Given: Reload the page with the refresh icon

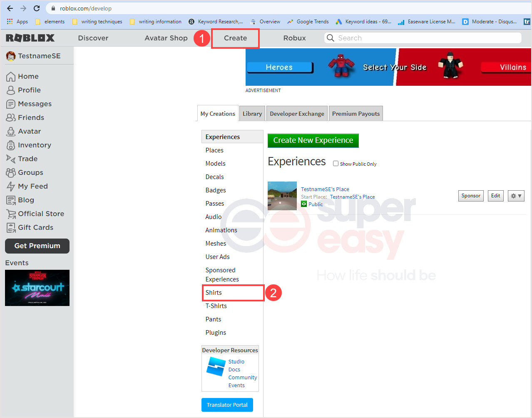Looking at the screenshot, I should [x=37, y=8].
